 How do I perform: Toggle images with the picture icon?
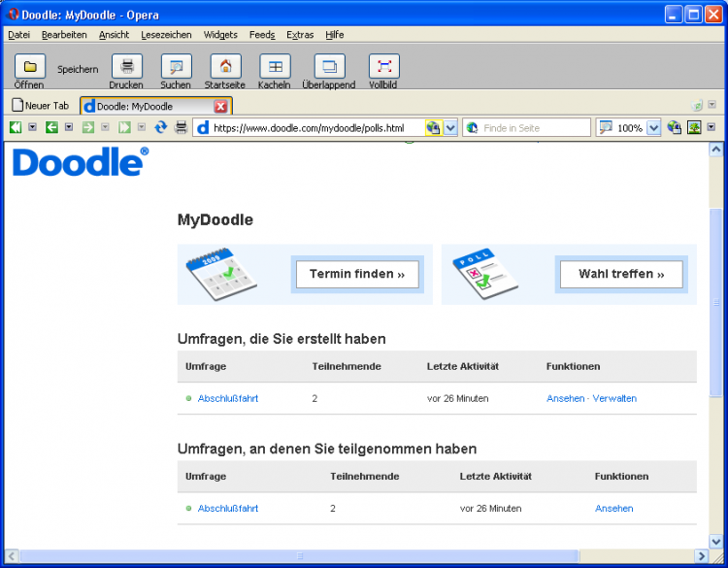point(694,127)
